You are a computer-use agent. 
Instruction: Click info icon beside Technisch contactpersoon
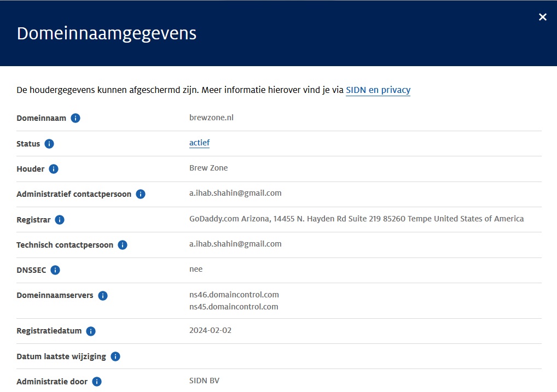[123, 245]
